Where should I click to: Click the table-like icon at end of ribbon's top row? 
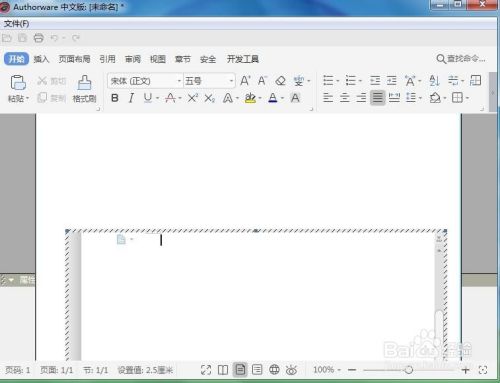[475, 81]
